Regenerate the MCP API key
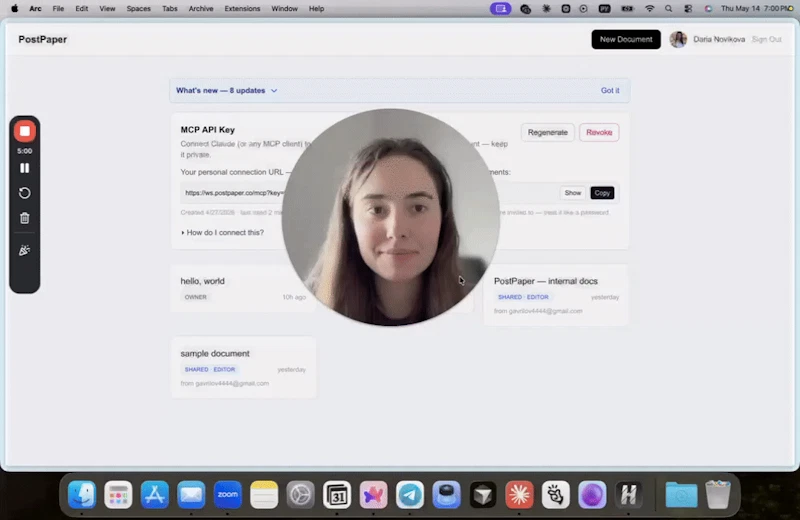Viewport: 800px width, 520px height. point(547,132)
